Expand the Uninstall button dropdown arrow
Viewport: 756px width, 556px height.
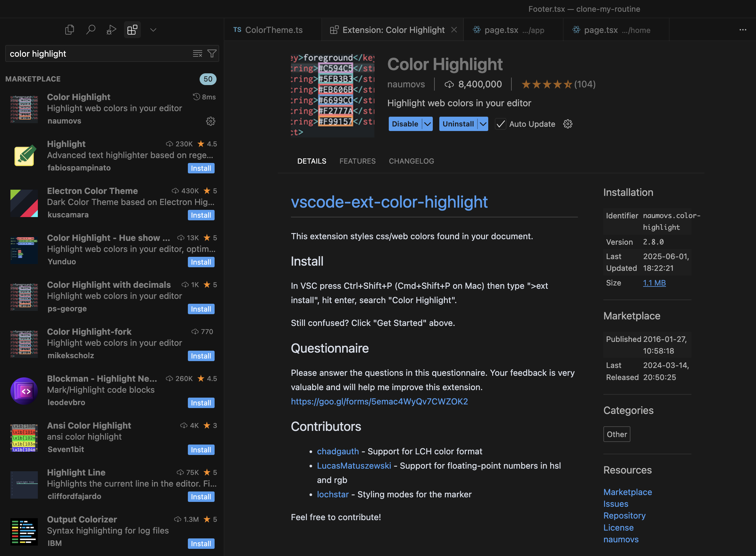tap(483, 124)
